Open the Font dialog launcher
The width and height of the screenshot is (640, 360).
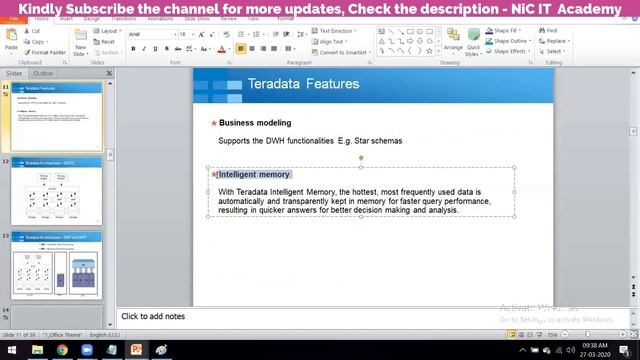click(x=229, y=62)
